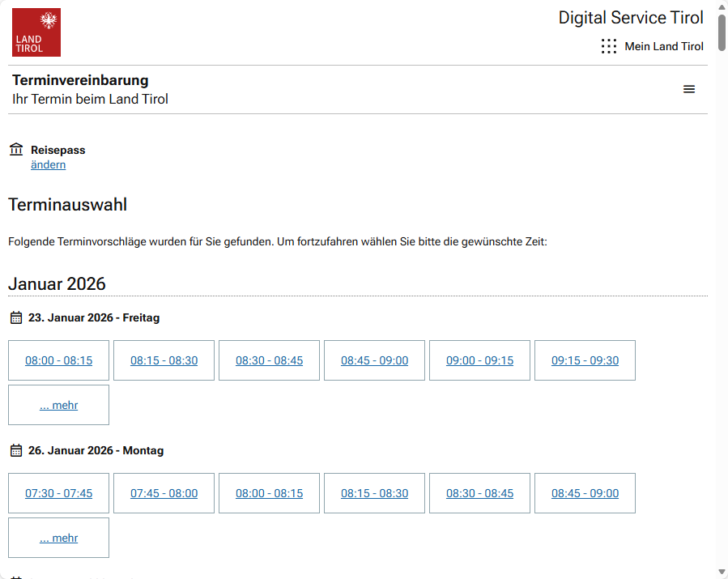Click calendar icon beside 23. Januar 2026
Viewport: 728px width, 579px height.
point(16,317)
